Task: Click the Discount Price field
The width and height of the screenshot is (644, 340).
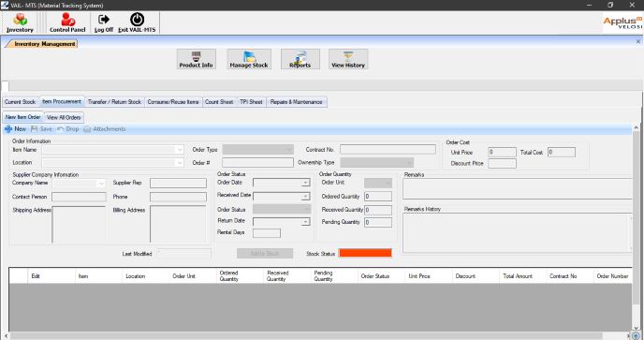Action: click(502, 164)
